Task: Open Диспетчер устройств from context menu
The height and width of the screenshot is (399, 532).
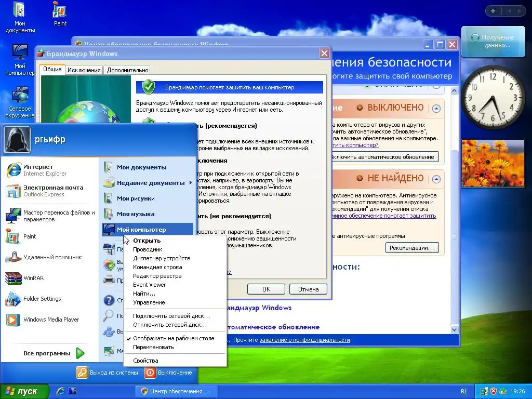Action: (x=175, y=258)
